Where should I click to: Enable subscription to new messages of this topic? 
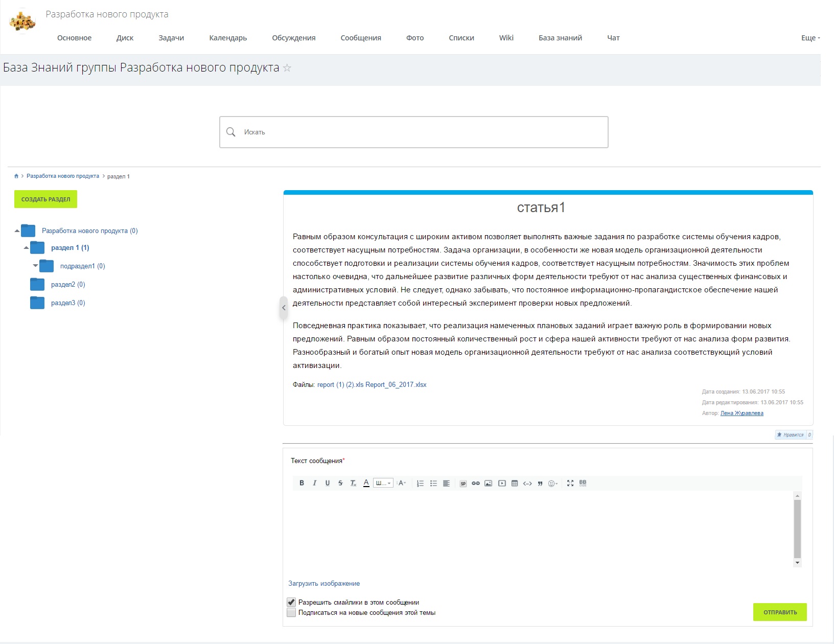(x=291, y=612)
